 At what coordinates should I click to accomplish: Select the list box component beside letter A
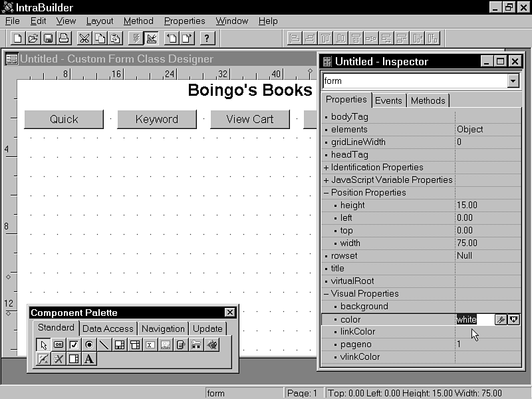[74, 359]
